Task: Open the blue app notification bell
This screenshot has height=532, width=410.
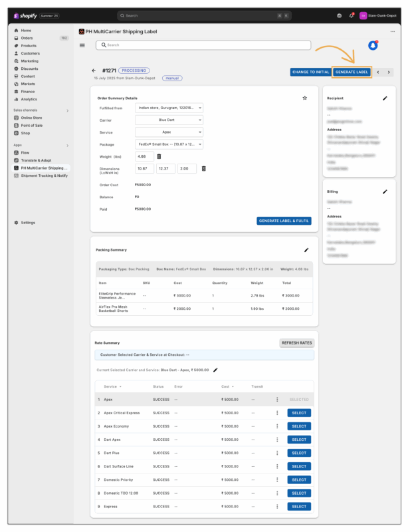Action: (x=373, y=45)
